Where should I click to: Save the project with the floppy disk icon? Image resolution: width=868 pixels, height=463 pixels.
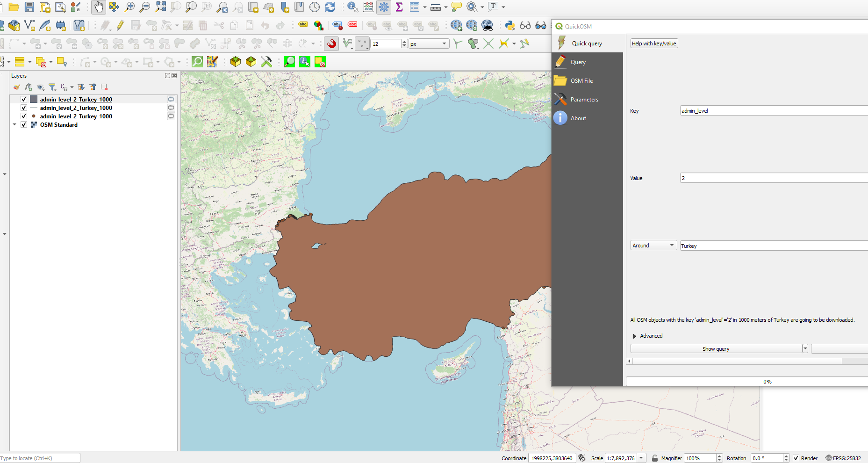pos(29,7)
